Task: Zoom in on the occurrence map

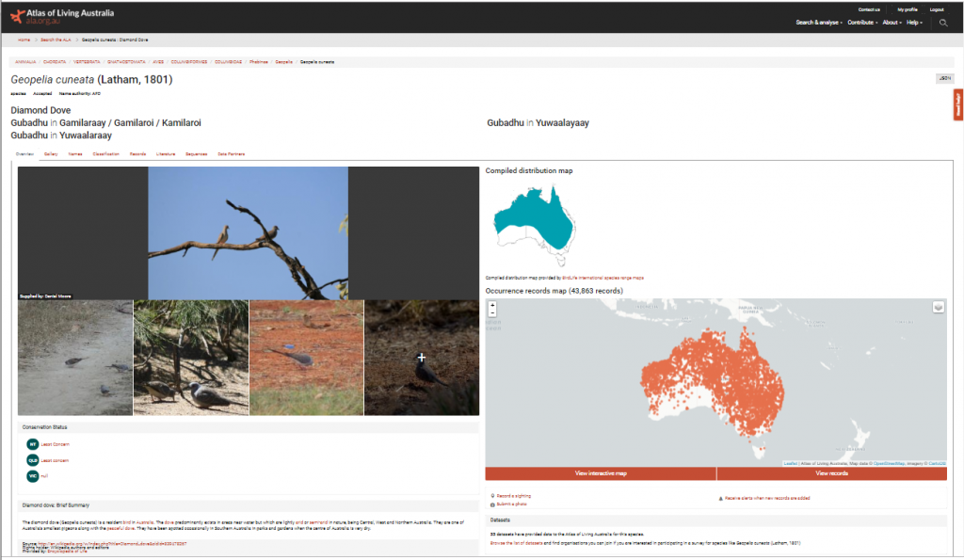Action: (491, 305)
